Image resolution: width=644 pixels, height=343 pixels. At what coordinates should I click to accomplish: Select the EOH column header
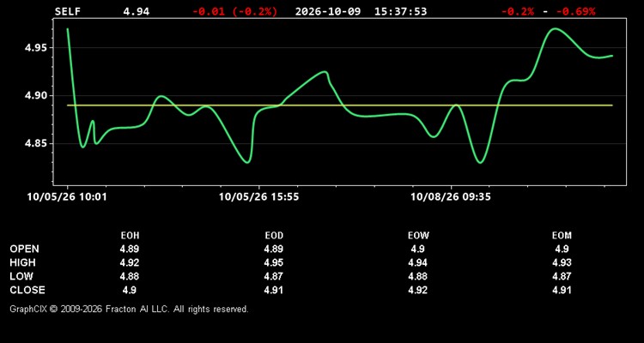point(130,236)
